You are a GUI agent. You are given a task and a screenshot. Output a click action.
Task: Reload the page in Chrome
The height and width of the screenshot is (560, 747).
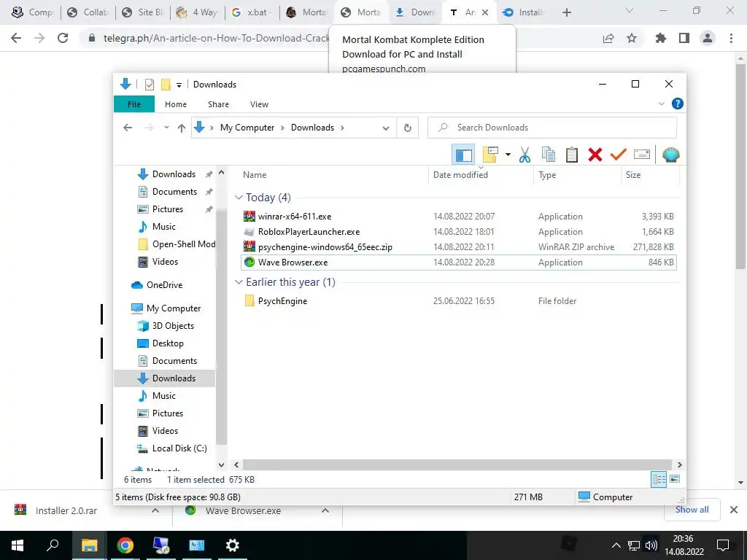(x=63, y=38)
